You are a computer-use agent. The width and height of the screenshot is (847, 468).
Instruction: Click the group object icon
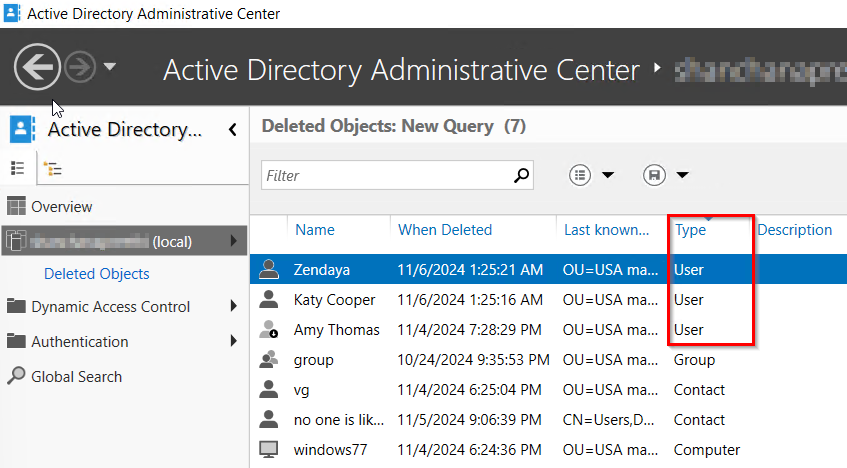tap(268, 360)
